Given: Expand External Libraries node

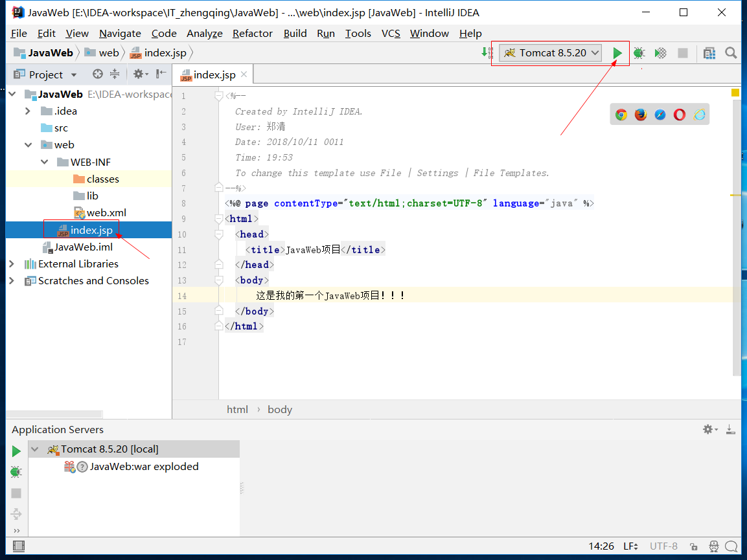Looking at the screenshot, I should (12, 263).
